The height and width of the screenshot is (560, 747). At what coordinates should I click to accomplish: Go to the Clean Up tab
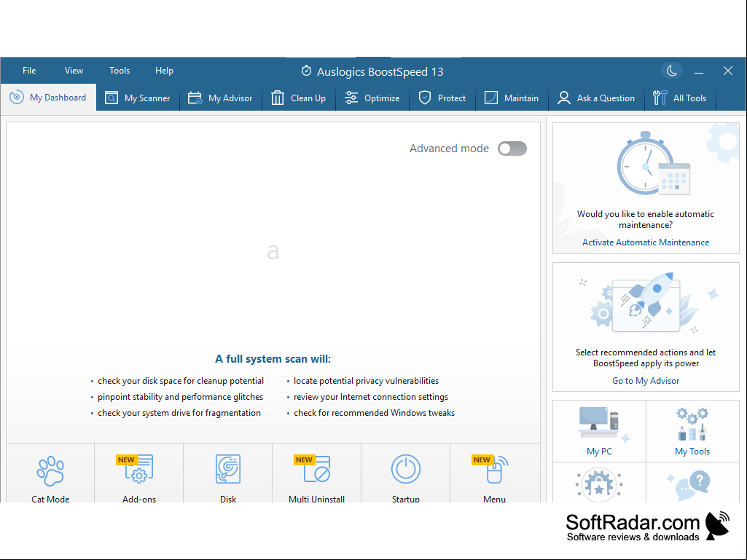click(299, 98)
